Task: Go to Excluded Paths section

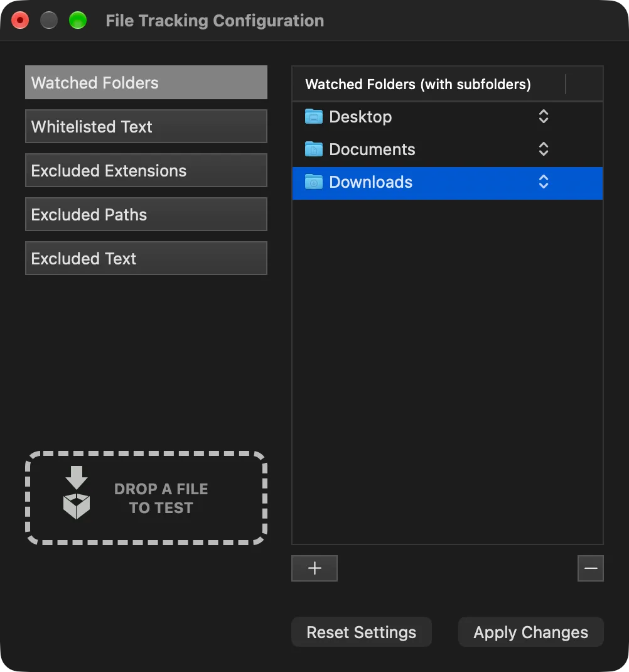Action: click(x=146, y=214)
